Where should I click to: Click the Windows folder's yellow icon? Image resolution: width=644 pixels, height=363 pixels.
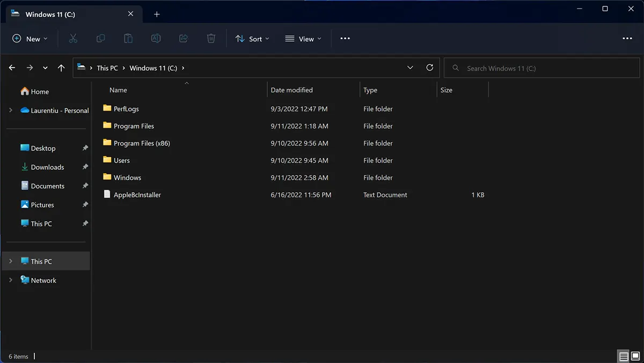point(107,177)
